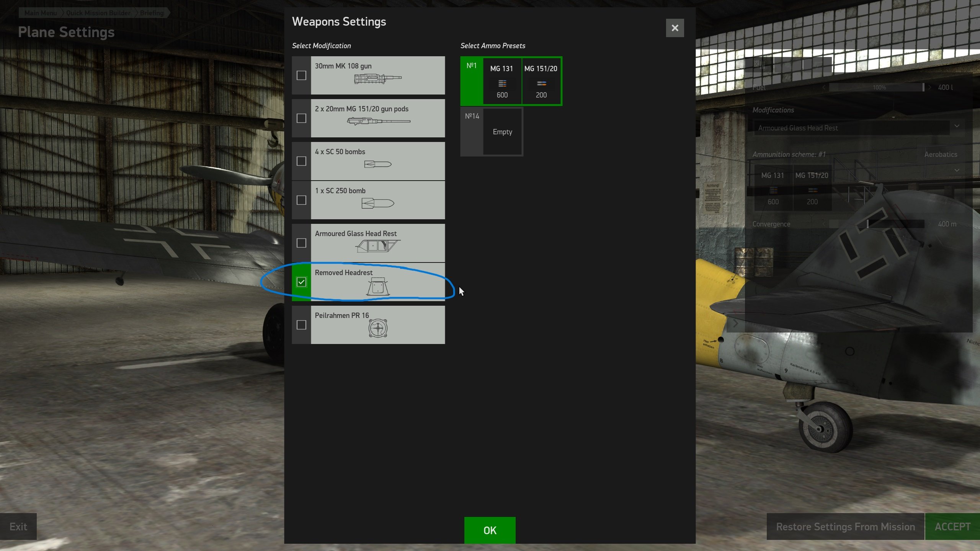Check the 4 x SC 50 bombs box
The width and height of the screenshot is (980, 551).
(301, 161)
